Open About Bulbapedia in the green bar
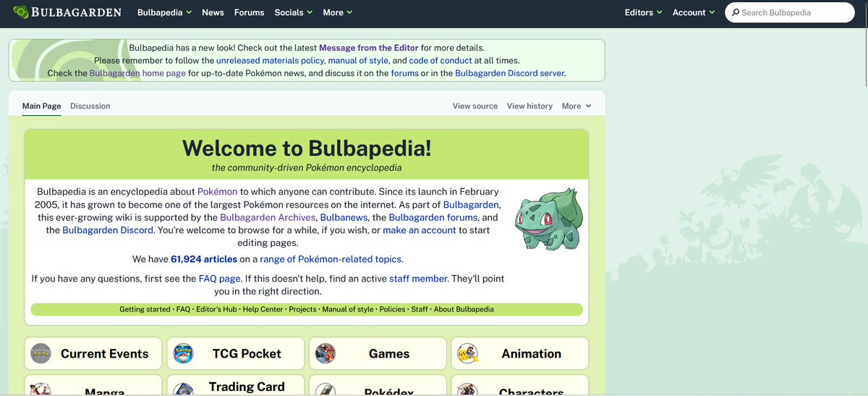The image size is (868, 396). coord(464,309)
